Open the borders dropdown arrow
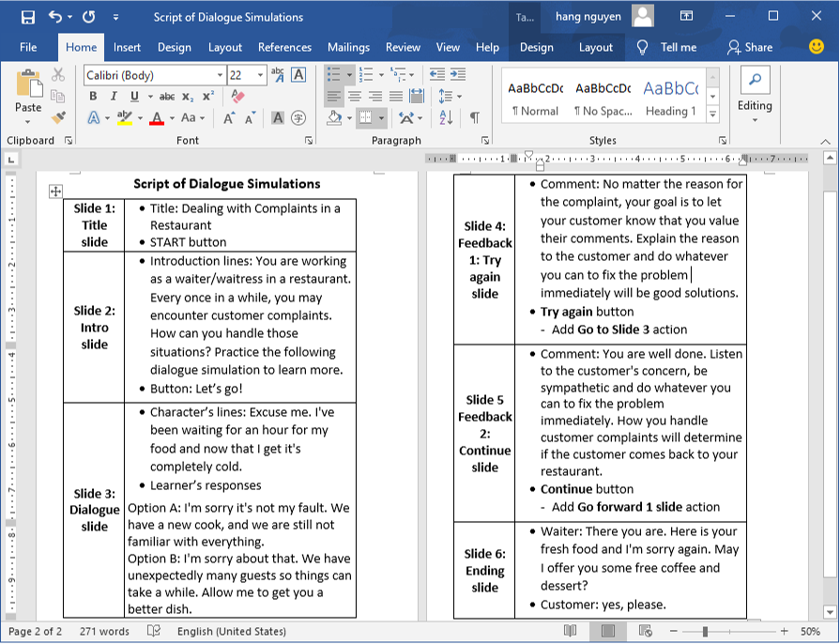 pos(381,117)
